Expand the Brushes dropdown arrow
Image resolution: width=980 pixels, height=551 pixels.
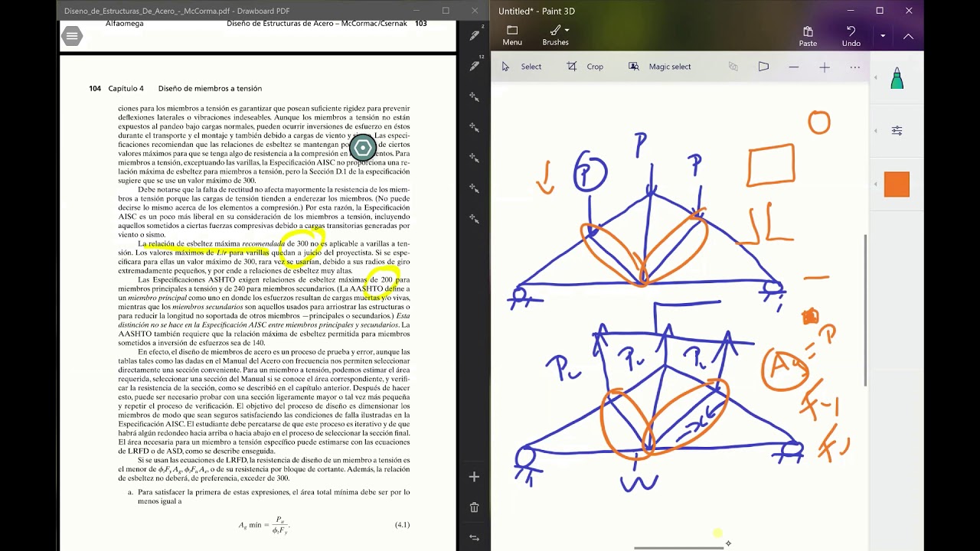click(x=567, y=31)
